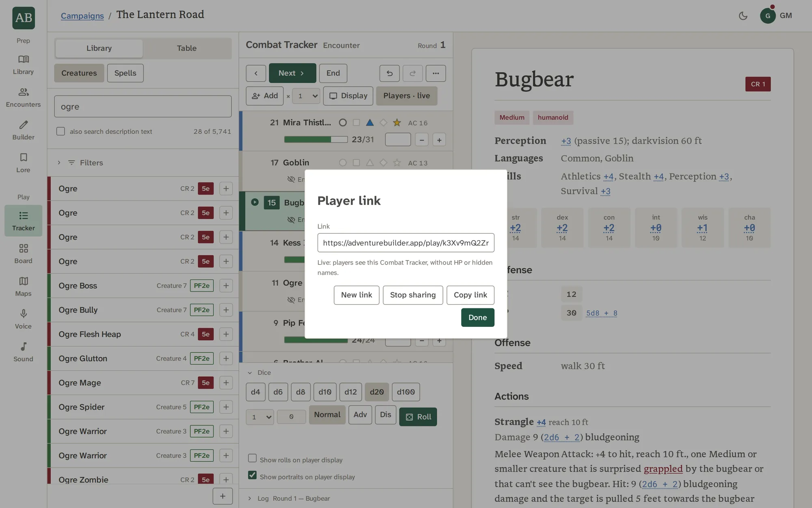Expand the Log Round 1 section

pos(289,498)
